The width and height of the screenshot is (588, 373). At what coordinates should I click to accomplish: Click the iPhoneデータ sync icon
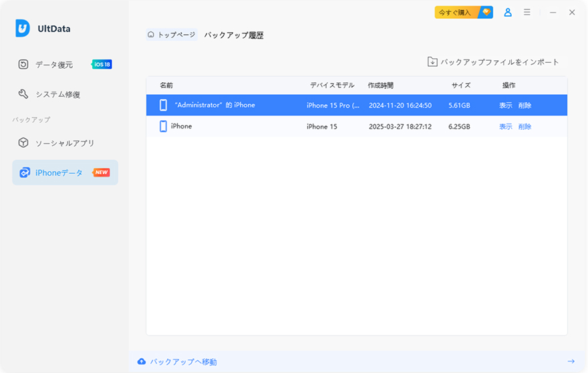(x=25, y=172)
